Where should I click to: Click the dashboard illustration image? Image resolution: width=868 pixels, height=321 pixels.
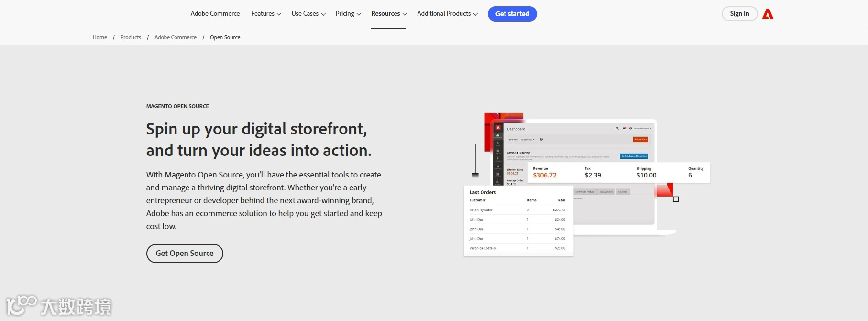(587, 184)
